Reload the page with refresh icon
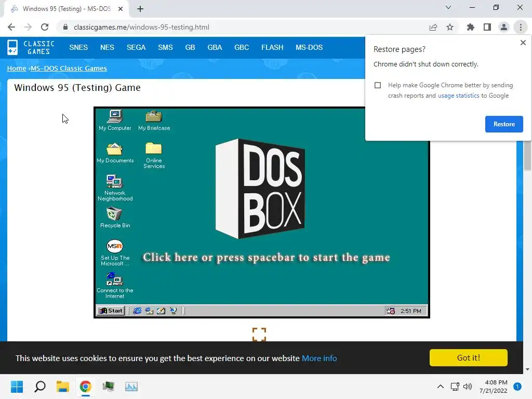This screenshot has height=399, width=532. (45, 27)
